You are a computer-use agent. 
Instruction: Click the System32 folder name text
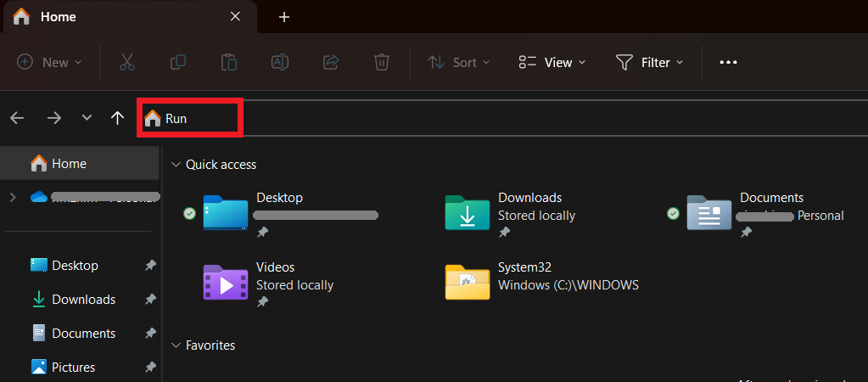(524, 267)
